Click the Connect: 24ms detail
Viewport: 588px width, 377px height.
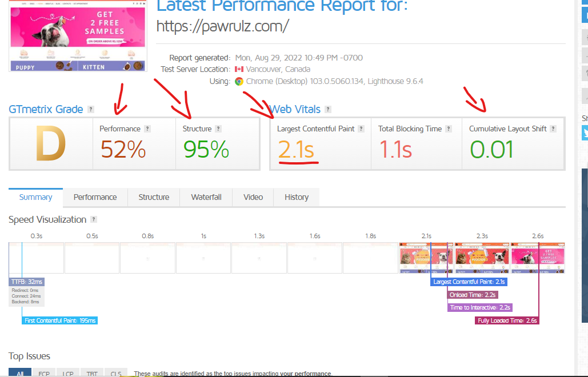tap(26, 296)
